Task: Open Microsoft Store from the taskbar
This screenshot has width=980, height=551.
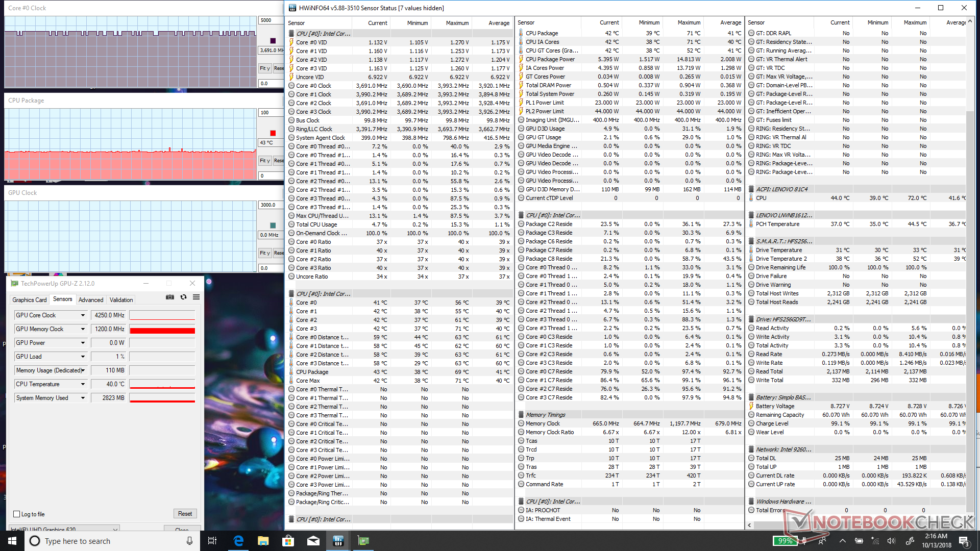Action: coord(288,541)
